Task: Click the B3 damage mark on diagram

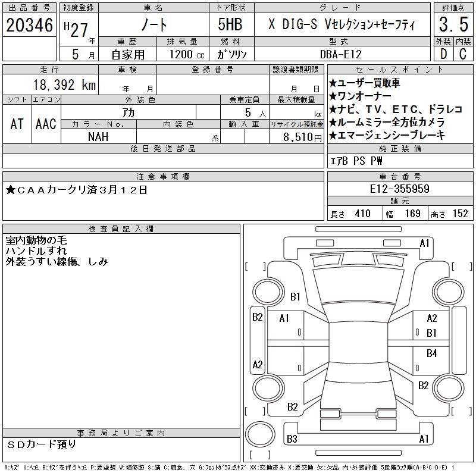Action: click(x=292, y=439)
